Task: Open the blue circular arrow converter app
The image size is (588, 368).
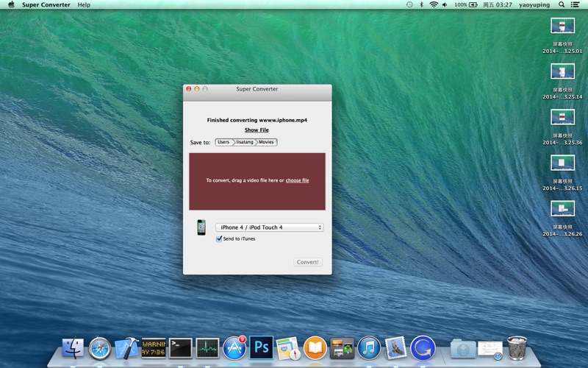Action: coord(423,348)
